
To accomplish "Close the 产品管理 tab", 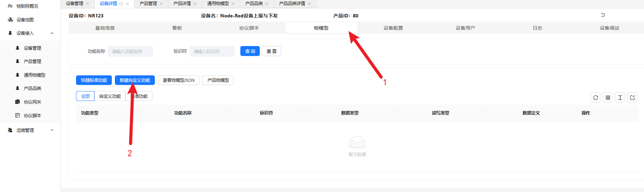I will [x=161, y=4].
